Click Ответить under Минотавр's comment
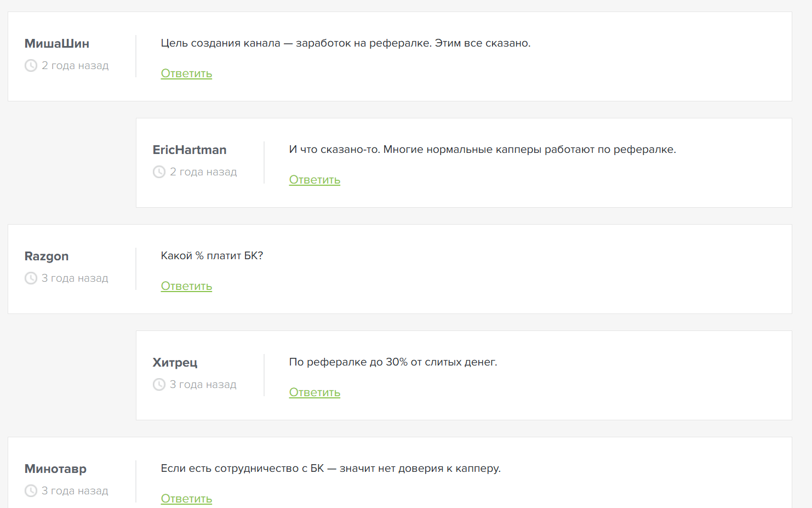 186,499
